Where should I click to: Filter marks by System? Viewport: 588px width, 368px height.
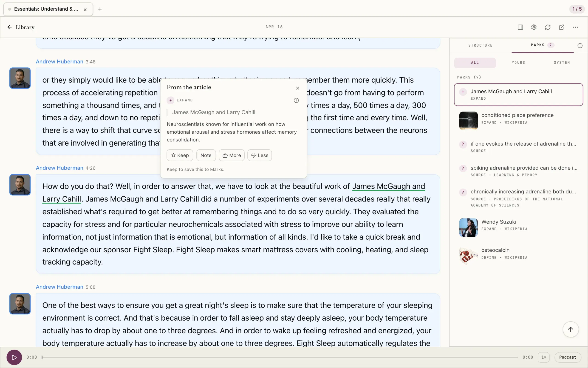[562, 63]
